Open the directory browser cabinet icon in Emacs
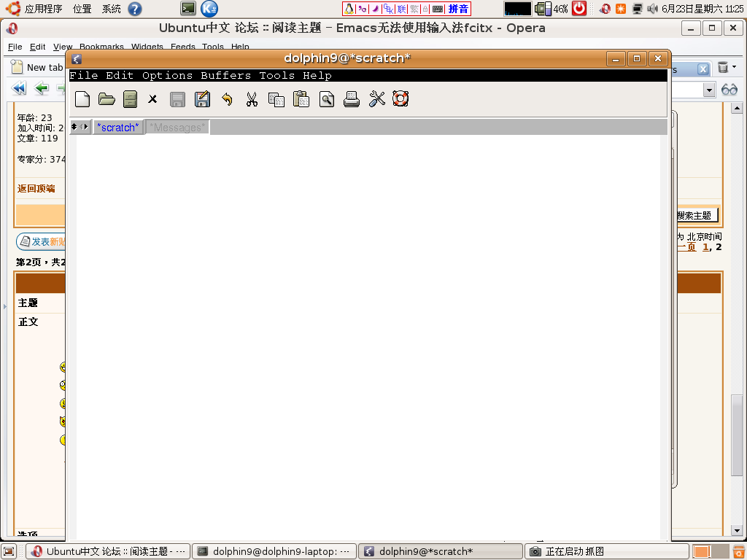Viewport: 747px width, 560px height. 130,99
